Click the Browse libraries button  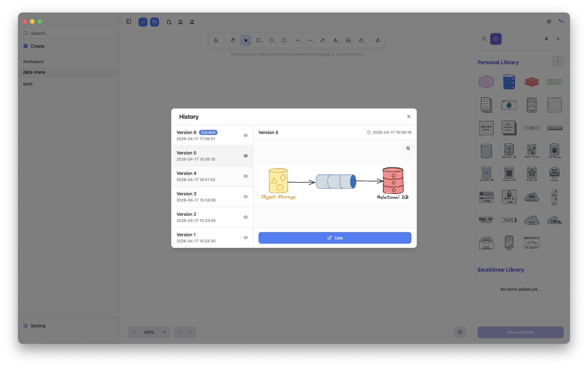[520, 332]
